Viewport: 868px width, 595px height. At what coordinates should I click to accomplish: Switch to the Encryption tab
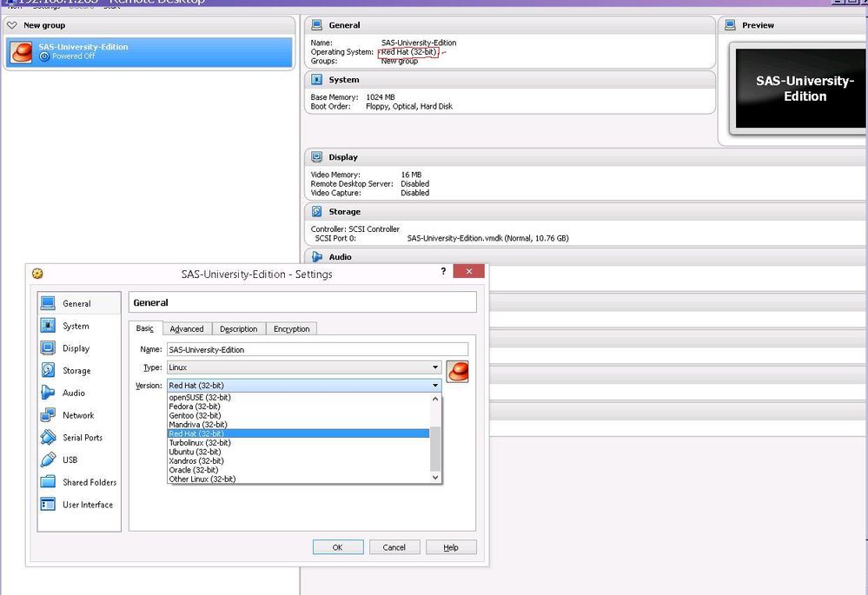[x=292, y=329]
